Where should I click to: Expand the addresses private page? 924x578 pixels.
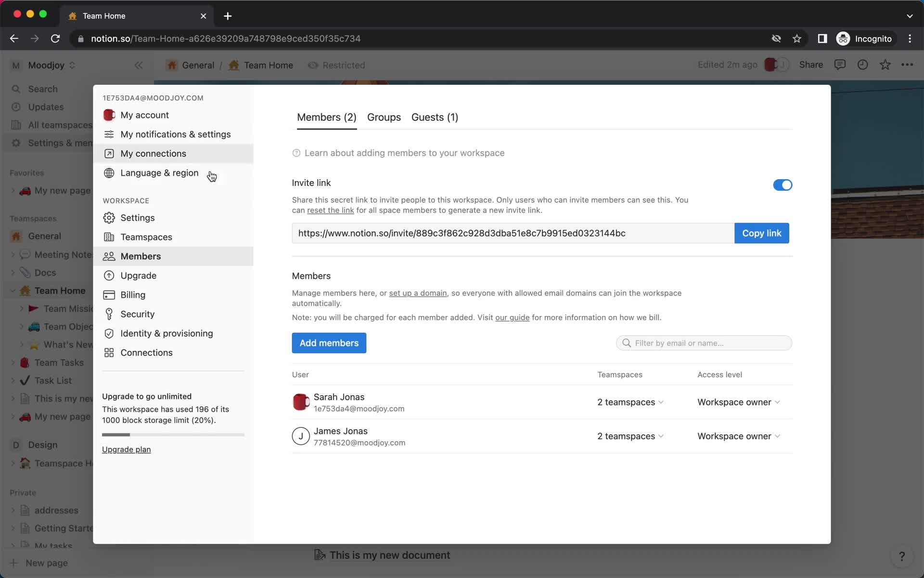click(13, 510)
